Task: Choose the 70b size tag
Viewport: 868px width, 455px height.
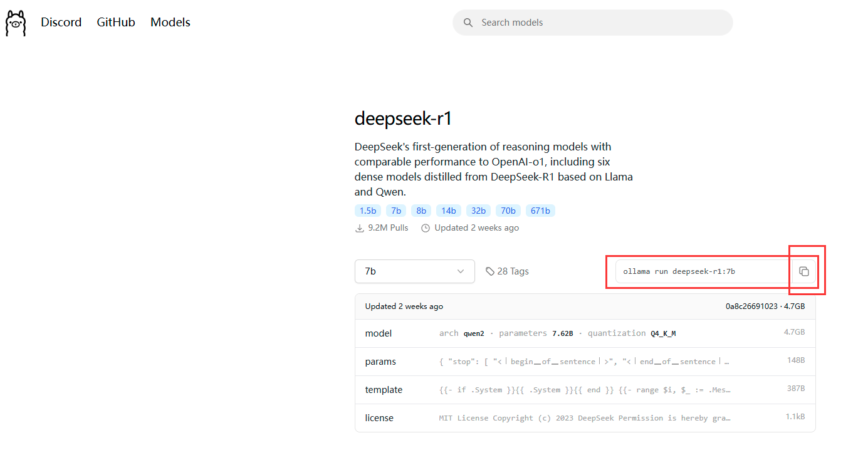Action: (508, 211)
